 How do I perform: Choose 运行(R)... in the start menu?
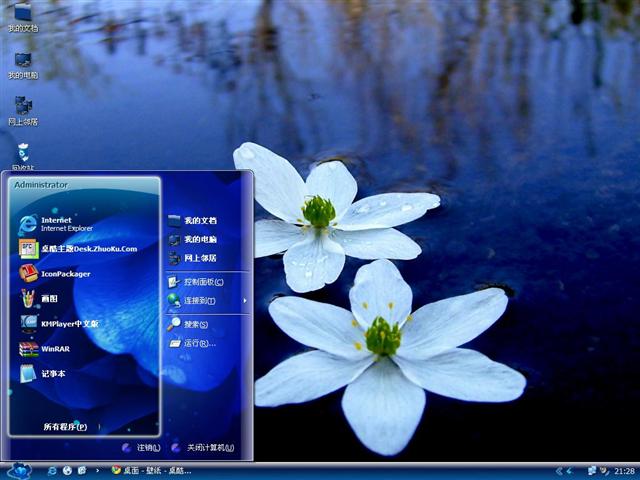point(198,343)
